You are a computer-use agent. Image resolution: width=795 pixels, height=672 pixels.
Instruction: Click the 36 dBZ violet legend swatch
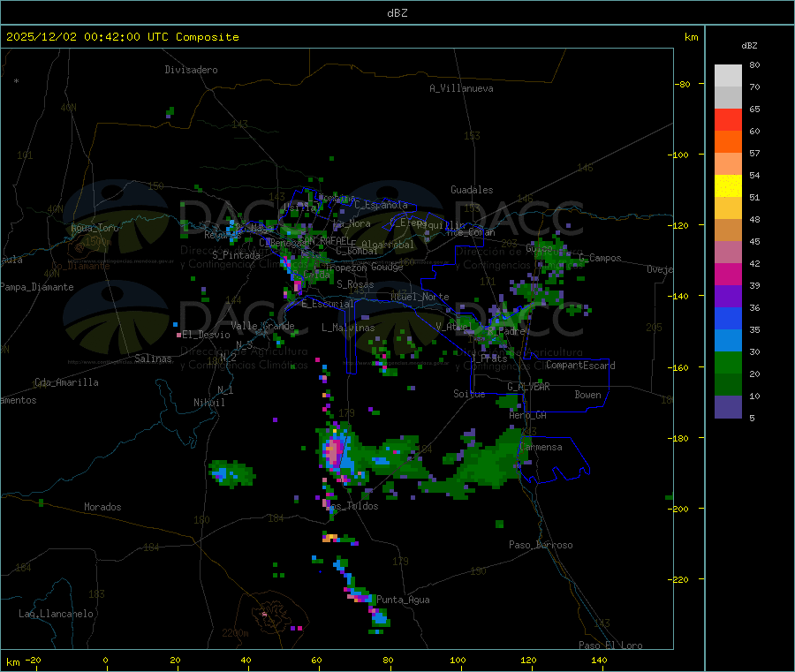point(728,297)
